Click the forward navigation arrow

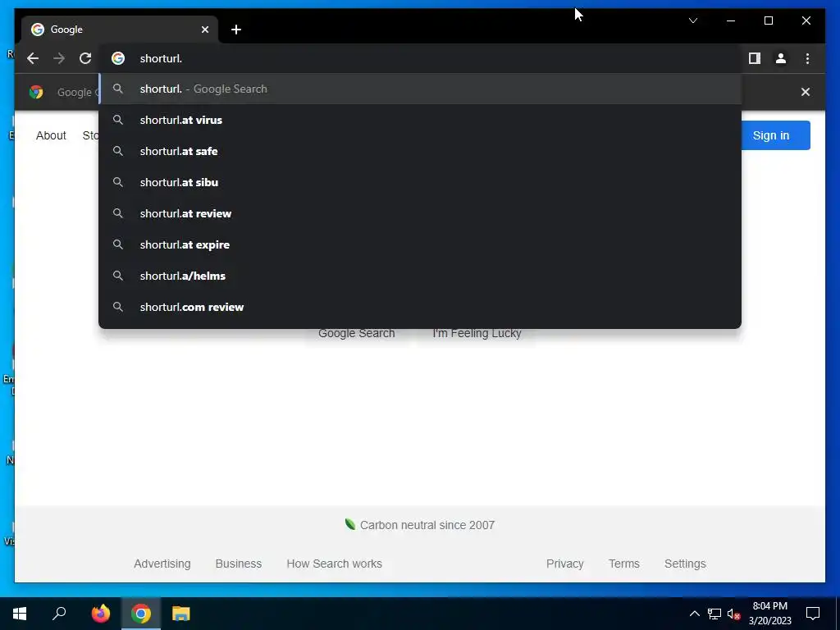click(59, 58)
